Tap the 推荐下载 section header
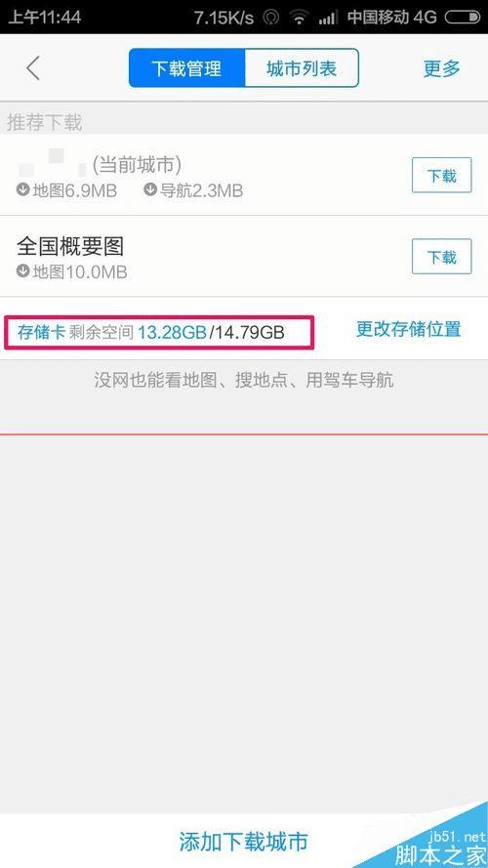Image resolution: width=488 pixels, height=868 pixels. click(x=44, y=122)
